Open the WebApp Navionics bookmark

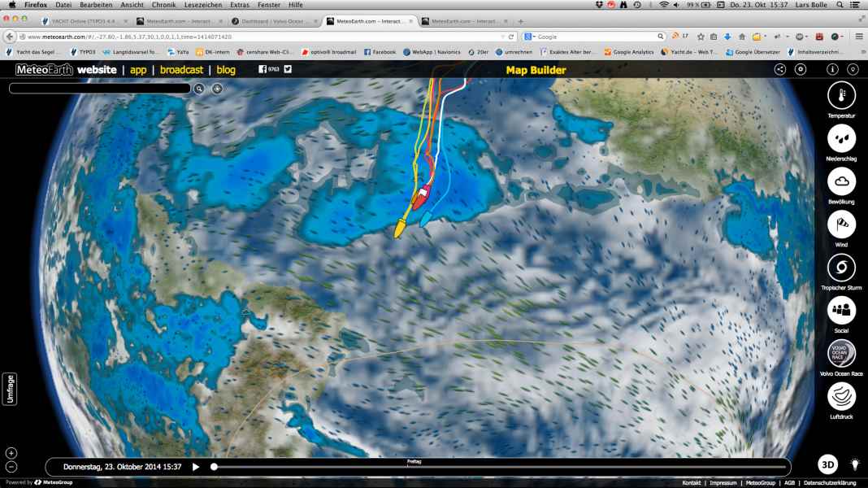pos(432,51)
